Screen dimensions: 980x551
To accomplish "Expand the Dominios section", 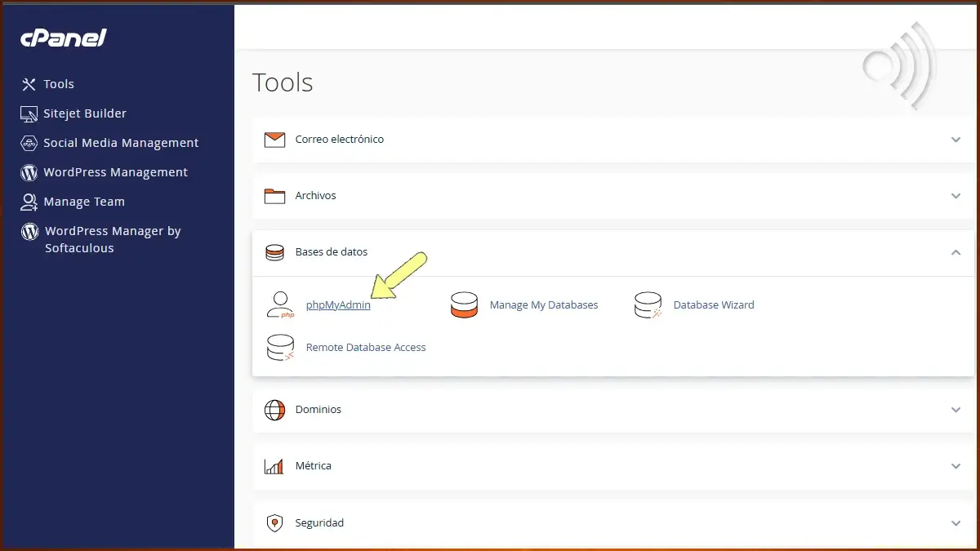I will coord(955,409).
